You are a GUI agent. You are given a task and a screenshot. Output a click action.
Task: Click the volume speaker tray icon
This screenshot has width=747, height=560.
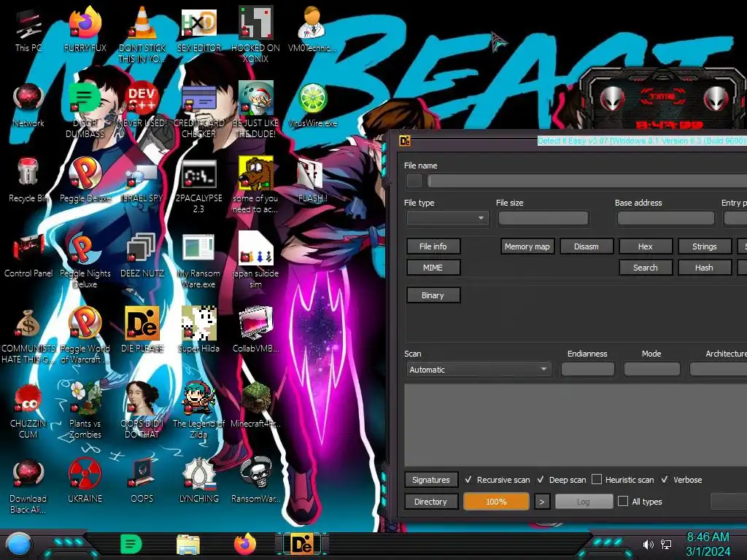pyautogui.click(x=648, y=544)
